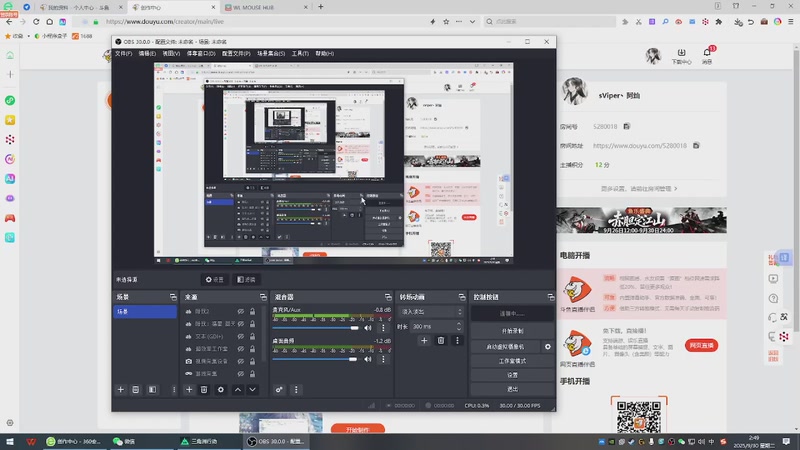Viewport: 800px width, 450px height.
Task: Open source properties gear in Sources toolbar
Action: click(x=220, y=390)
